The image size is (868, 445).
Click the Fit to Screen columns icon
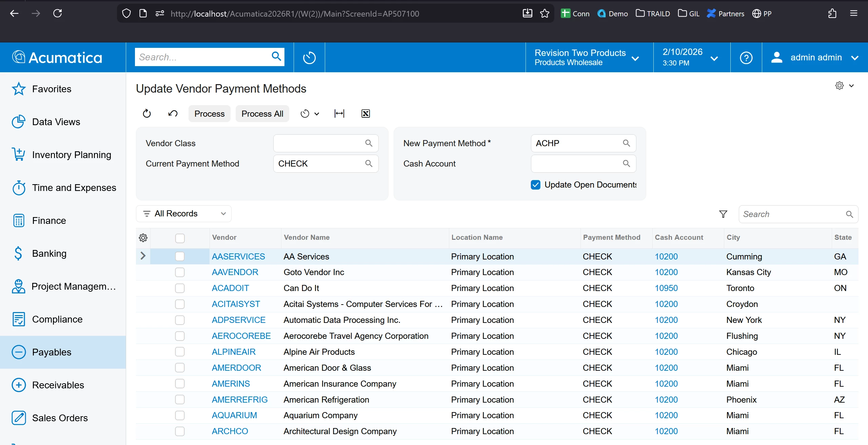point(339,114)
